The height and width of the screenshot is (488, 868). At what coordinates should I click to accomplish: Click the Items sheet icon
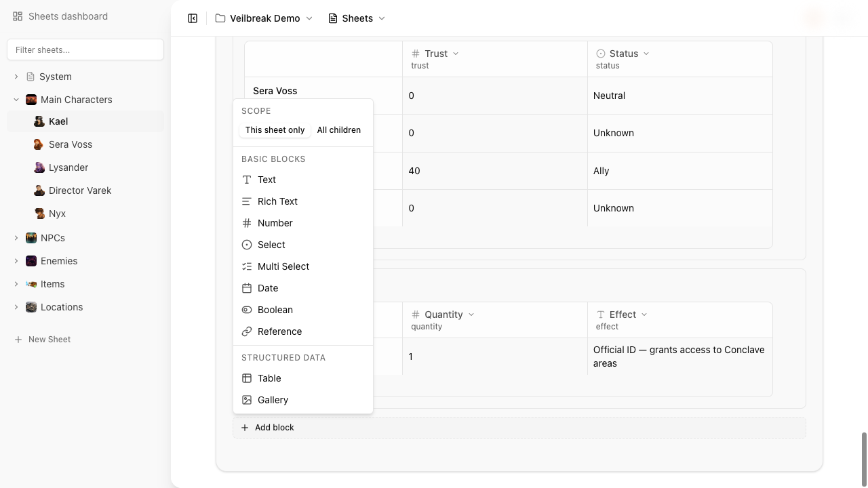pos(31,284)
